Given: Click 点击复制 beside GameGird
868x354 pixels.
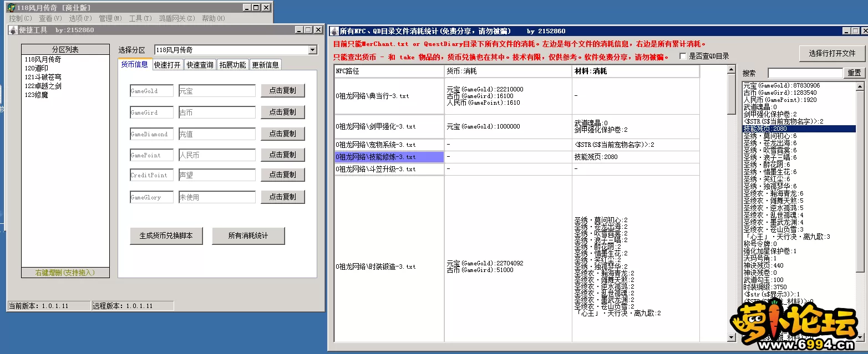Looking at the screenshot, I should click(x=283, y=112).
